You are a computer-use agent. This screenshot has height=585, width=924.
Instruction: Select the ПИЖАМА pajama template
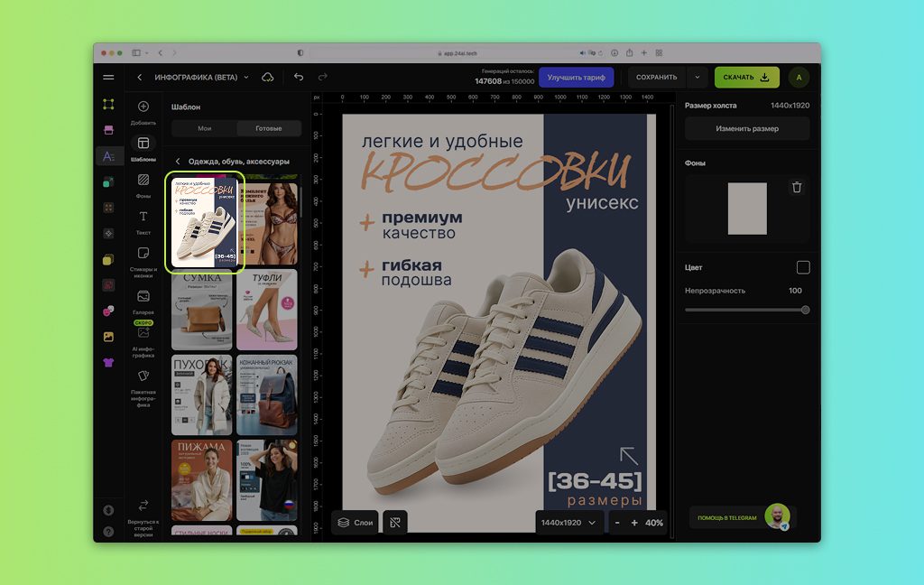pos(201,480)
